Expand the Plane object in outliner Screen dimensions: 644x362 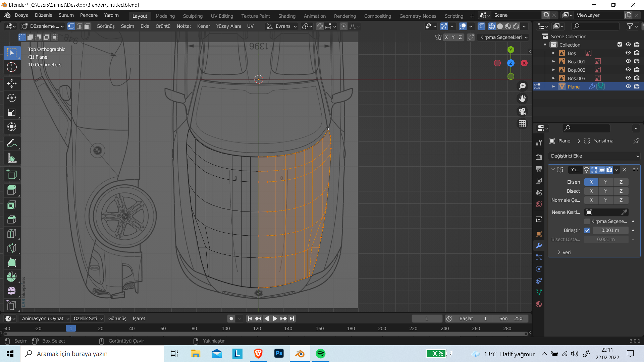tap(553, 86)
